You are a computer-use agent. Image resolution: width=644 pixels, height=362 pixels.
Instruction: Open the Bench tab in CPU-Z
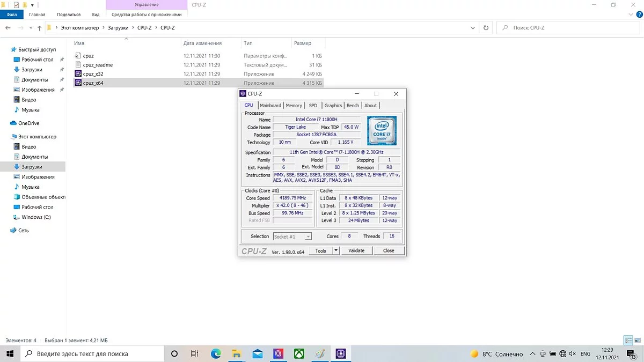tap(353, 106)
